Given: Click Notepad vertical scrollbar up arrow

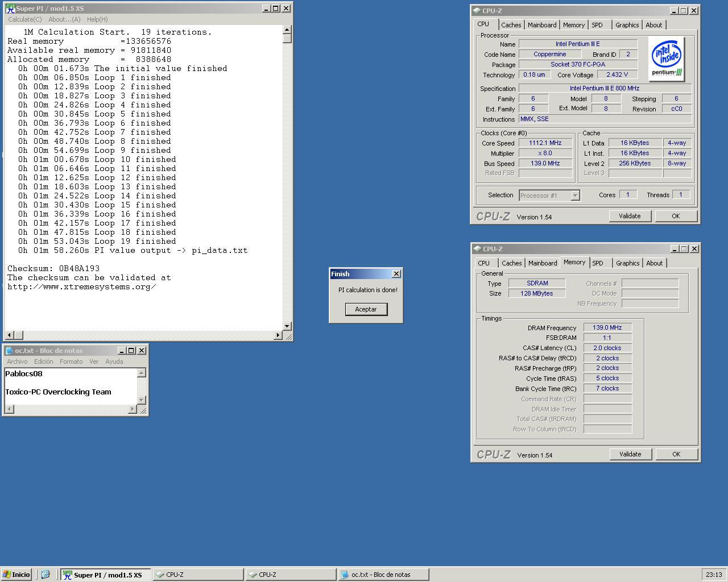Looking at the screenshot, I should (142, 373).
